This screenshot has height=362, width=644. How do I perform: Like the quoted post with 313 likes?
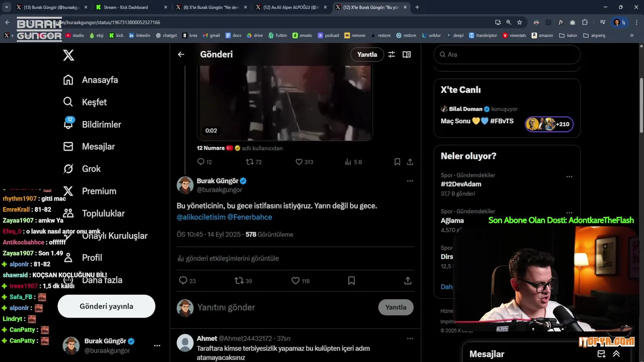(x=304, y=162)
